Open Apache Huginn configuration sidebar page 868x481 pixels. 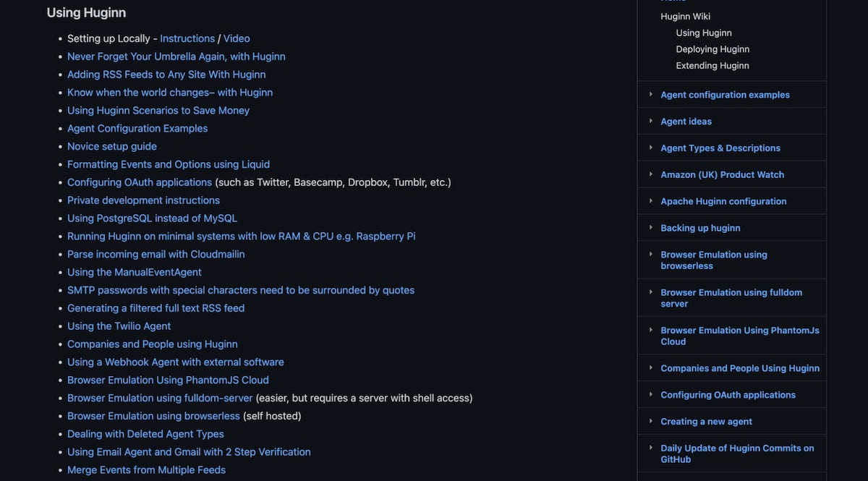click(723, 201)
